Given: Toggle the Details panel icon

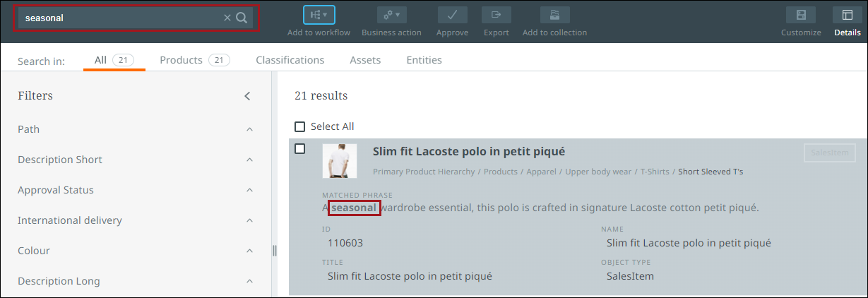Looking at the screenshot, I should [848, 15].
